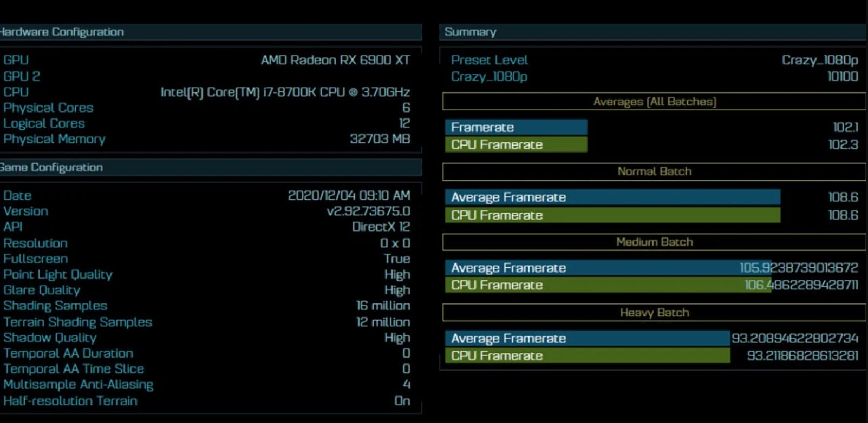Click the Half-resolution Terrain On value

[x=402, y=401]
